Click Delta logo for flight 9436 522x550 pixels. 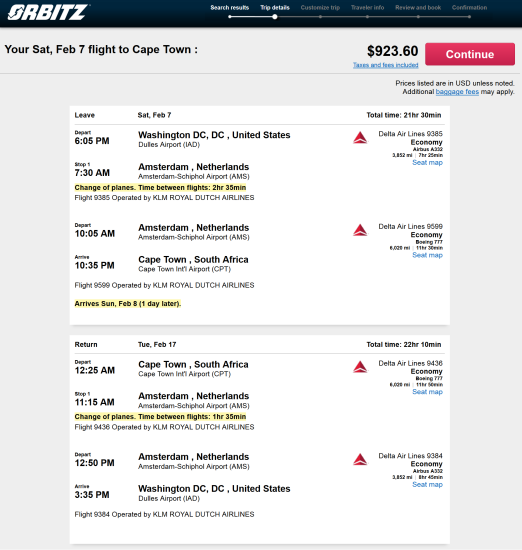point(360,367)
